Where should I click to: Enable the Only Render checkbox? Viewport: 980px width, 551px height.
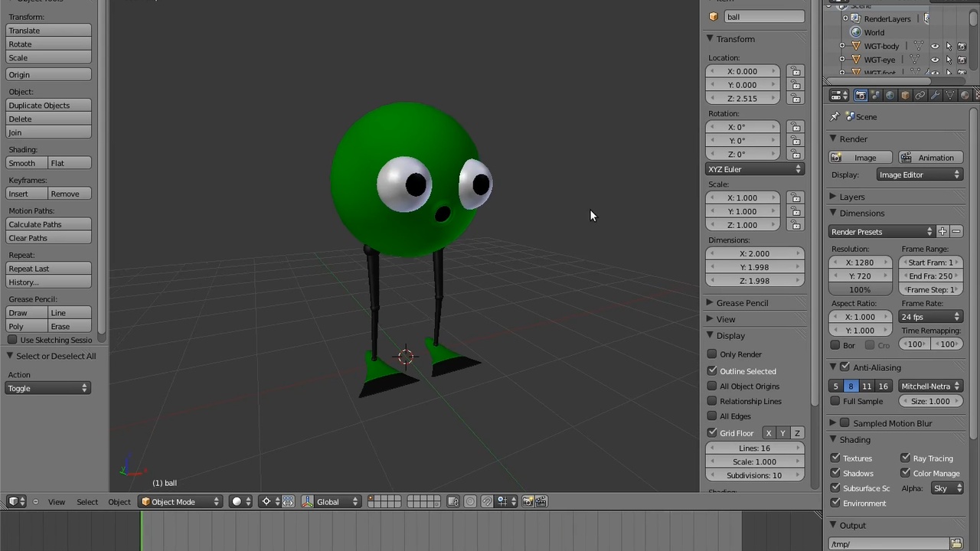tap(712, 354)
